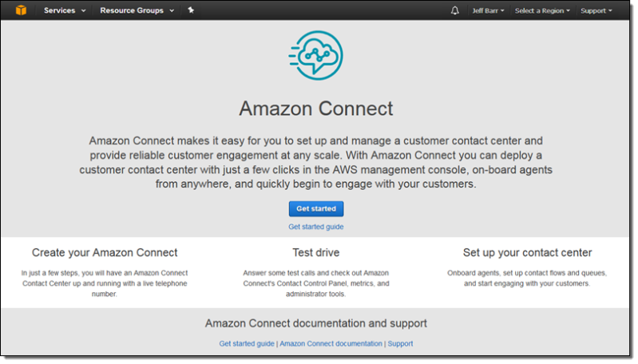Click the blue Get started button
The height and width of the screenshot is (364, 638).
[x=316, y=208]
